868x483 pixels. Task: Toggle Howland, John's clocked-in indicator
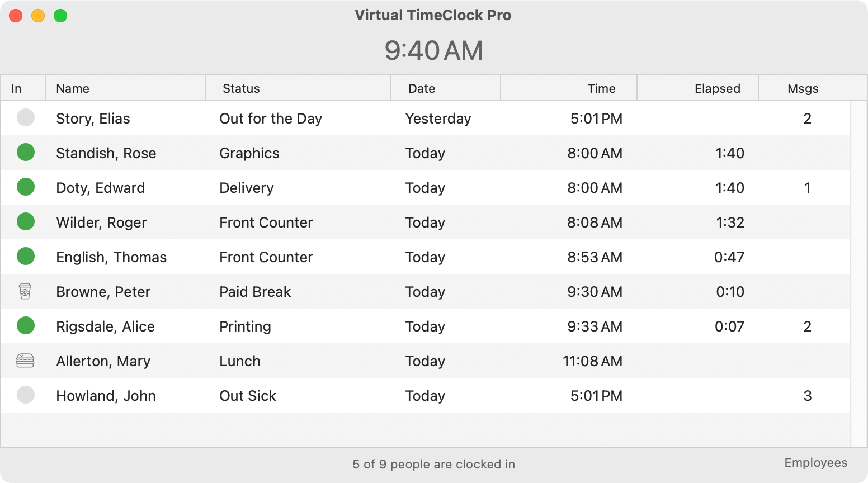pyautogui.click(x=25, y=395)
